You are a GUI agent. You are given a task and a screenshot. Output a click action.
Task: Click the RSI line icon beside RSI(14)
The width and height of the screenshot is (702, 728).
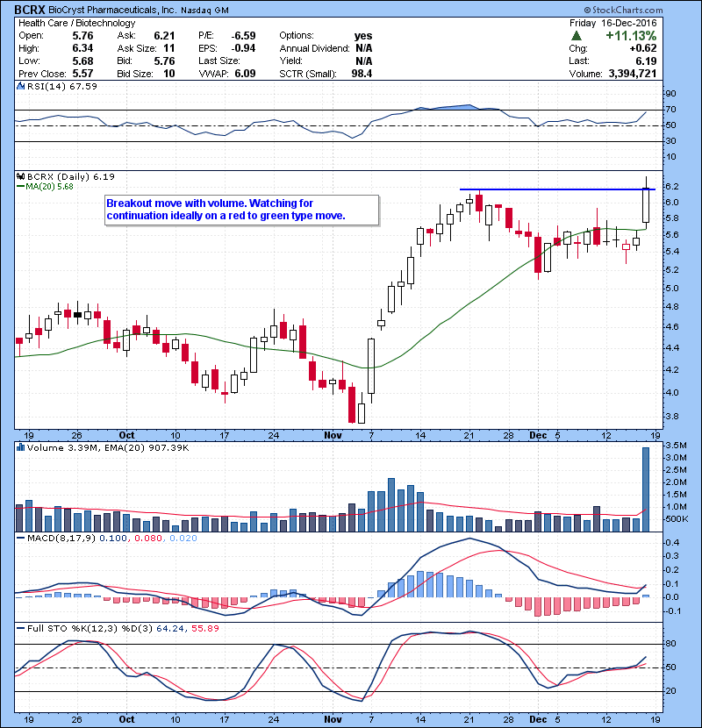click(x=20, y=86)
